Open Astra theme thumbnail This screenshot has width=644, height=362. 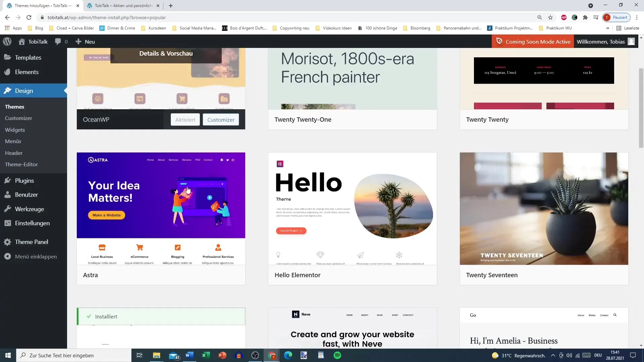tap(161, 208)
